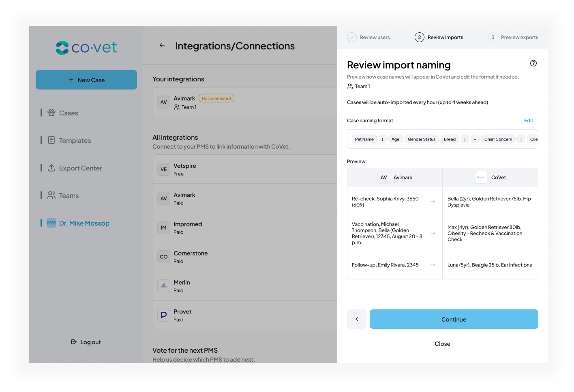Click Team 1 under connected Avimark card

pyautogui.click(x=185, y=107)
